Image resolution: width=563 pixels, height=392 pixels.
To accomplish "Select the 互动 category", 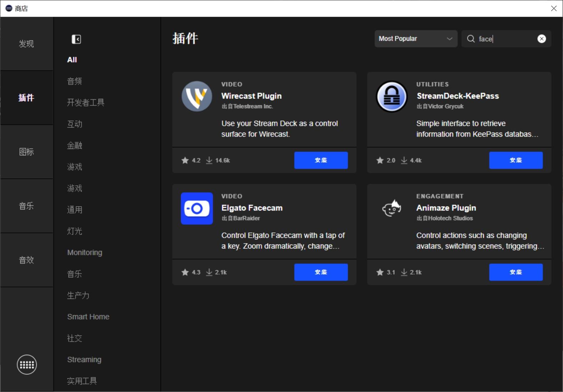I will (75, 124).
